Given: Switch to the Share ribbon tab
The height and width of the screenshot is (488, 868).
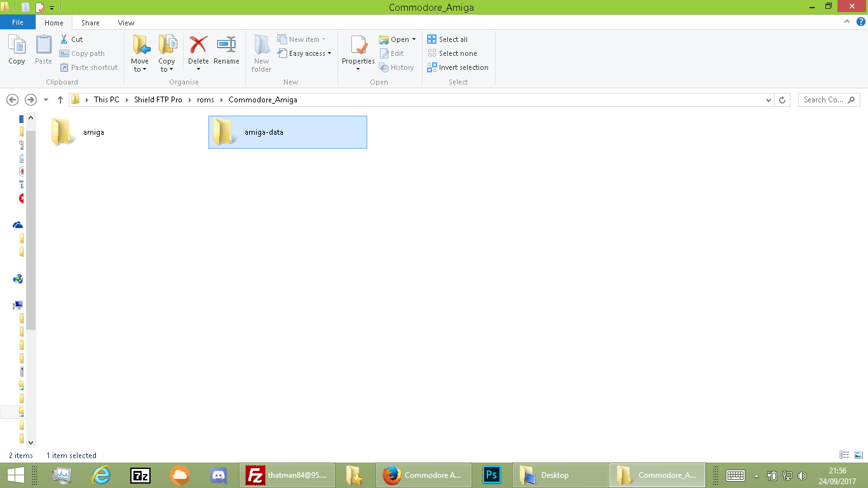Looking at the screenshot, I should (90, 22).
